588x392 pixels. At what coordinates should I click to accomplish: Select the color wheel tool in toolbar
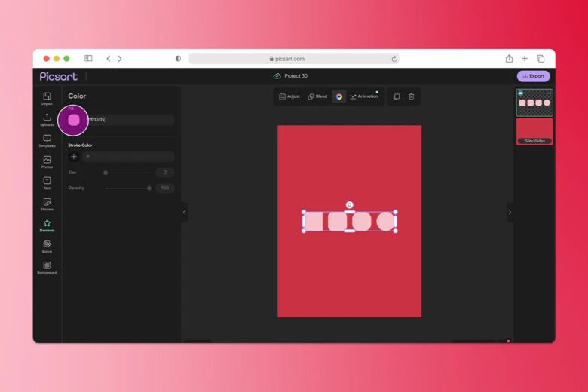click(x=339, y=96)
